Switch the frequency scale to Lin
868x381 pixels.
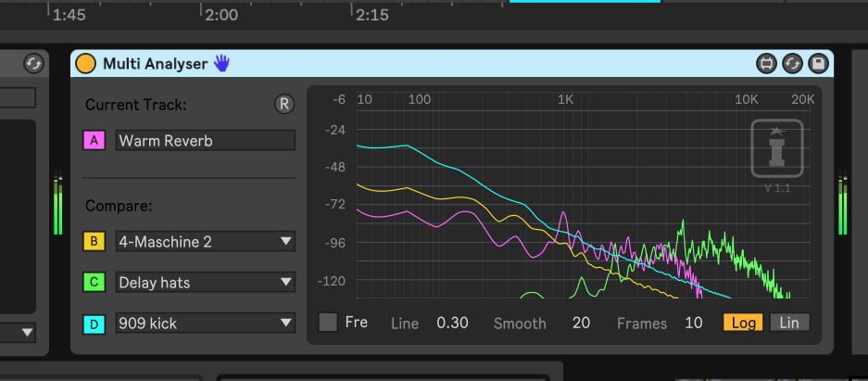coord(789,323)
